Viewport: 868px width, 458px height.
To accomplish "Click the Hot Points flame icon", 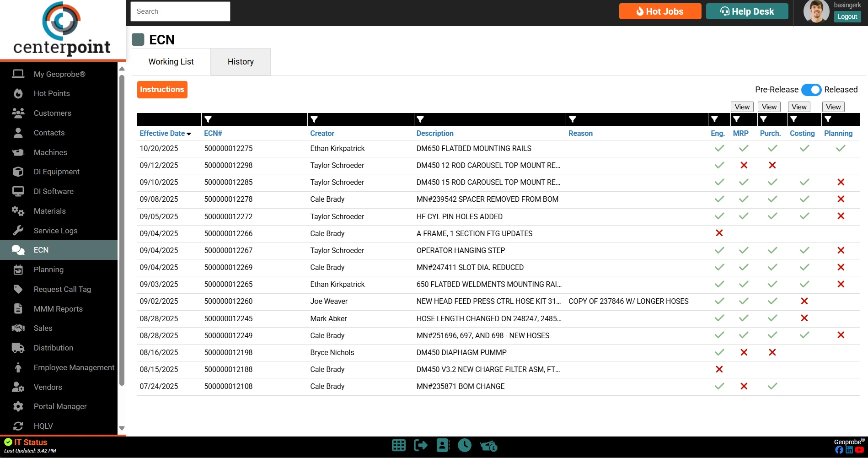I will 18,93.
